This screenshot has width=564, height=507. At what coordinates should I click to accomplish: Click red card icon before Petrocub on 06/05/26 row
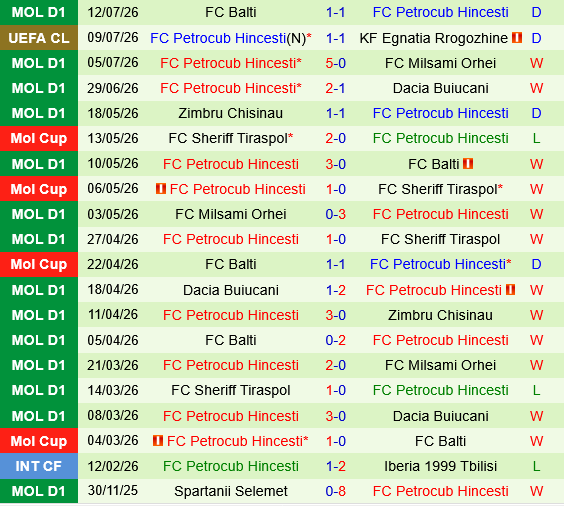[x=161, y=189]
